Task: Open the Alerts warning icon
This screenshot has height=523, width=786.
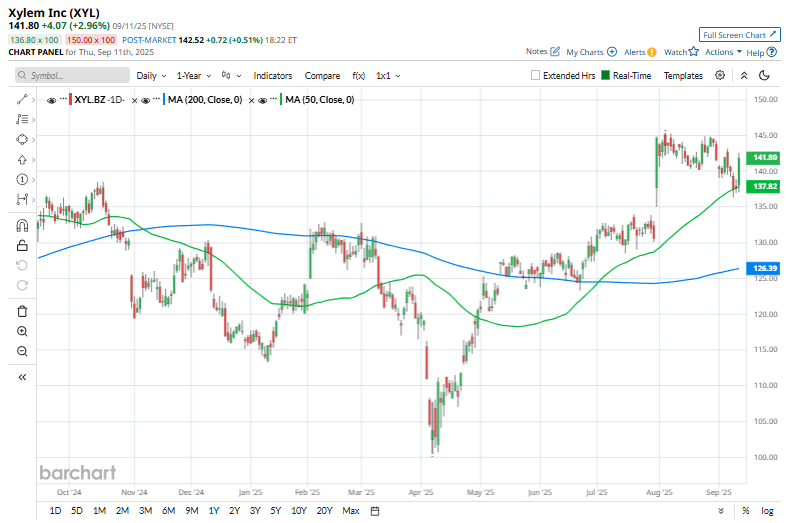Action: pos(652,52)
